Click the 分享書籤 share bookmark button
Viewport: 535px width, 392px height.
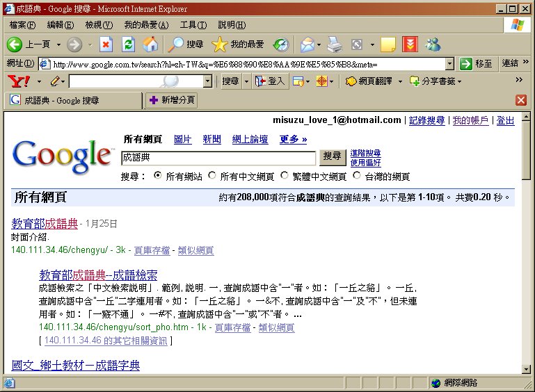pyautogui.click(x=433, y=81)
